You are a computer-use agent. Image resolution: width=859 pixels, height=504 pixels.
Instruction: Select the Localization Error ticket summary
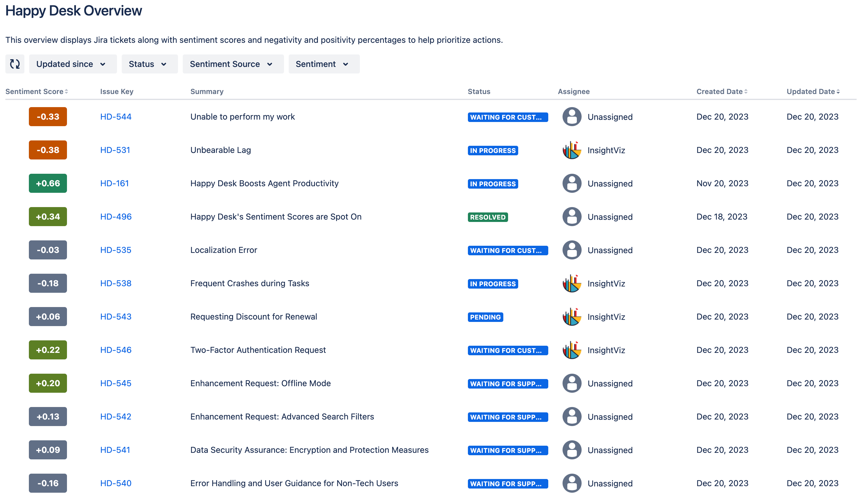coord(224,250)
